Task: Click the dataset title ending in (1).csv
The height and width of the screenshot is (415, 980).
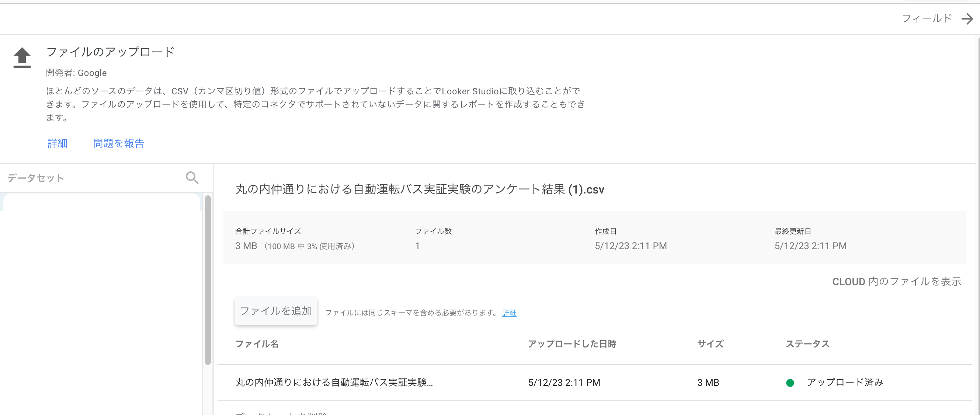Action: pyautogui.click(x=419, y=189)
